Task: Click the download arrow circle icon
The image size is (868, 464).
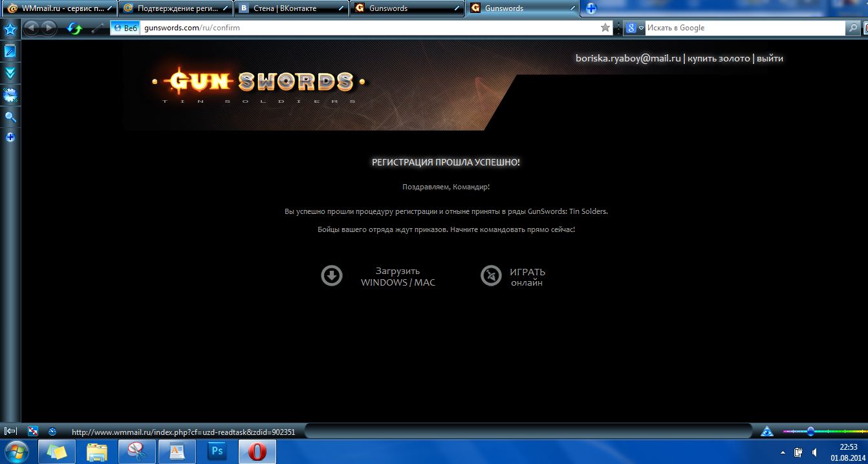Action: tap(332, 276)
